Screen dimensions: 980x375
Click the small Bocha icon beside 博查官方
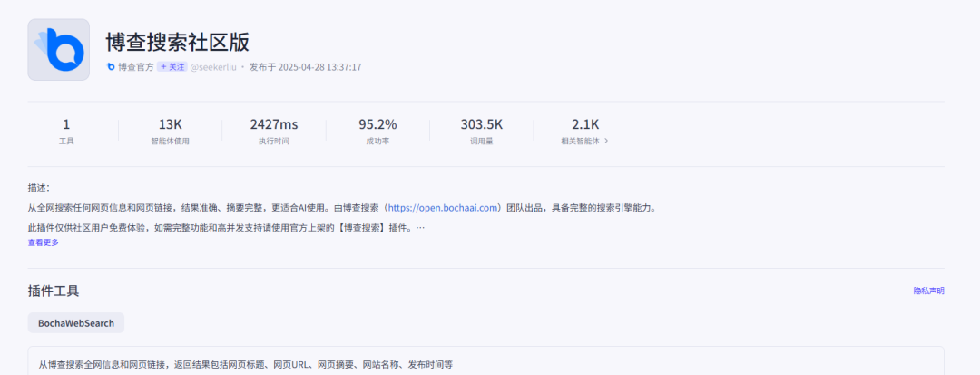pos(112,67)
